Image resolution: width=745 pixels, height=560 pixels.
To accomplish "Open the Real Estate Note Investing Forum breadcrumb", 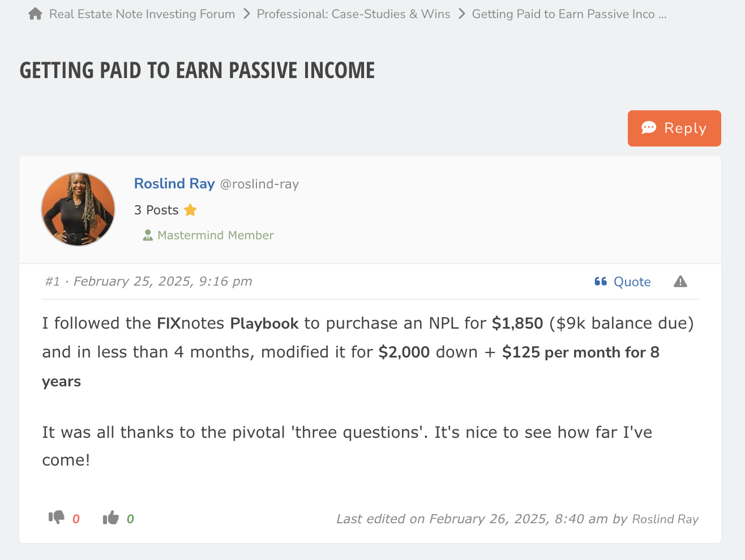I will pyautogui.click(x=142, y=14).
